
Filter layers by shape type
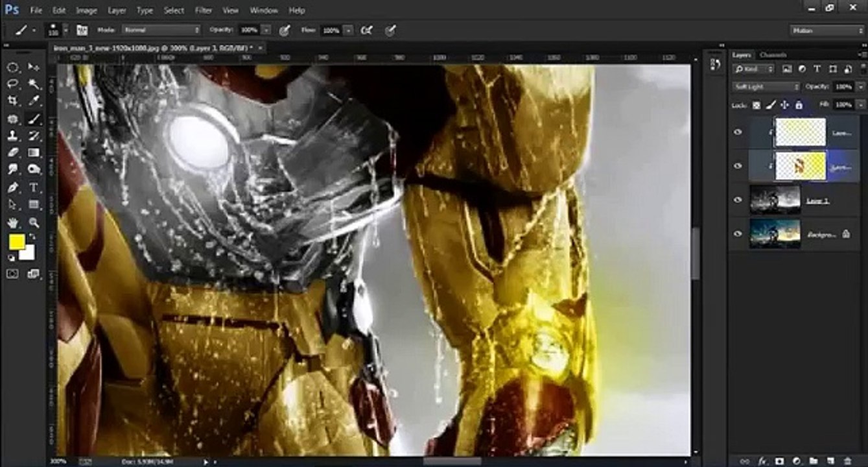pyautogui.click(x=832, y=69)
